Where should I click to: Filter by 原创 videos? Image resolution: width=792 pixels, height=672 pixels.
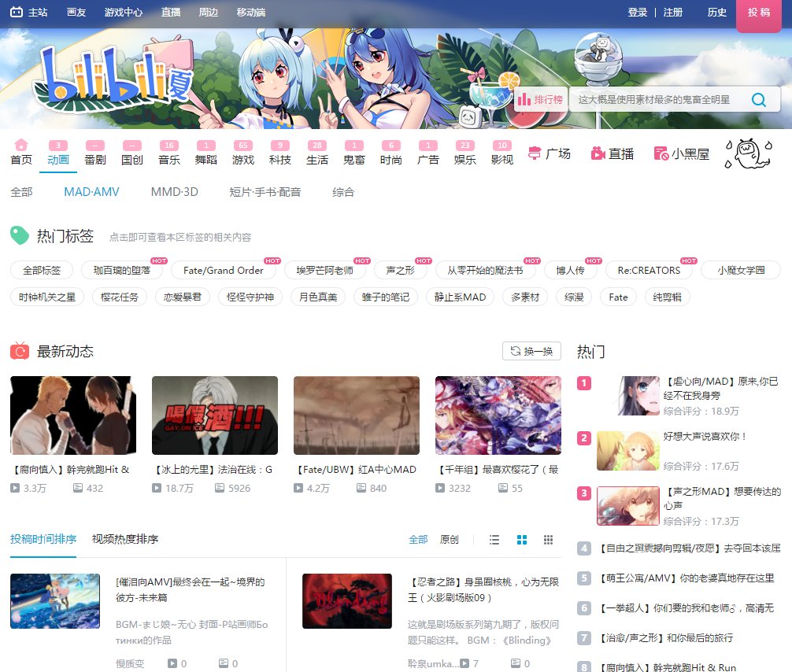click(x=449, y=540)
